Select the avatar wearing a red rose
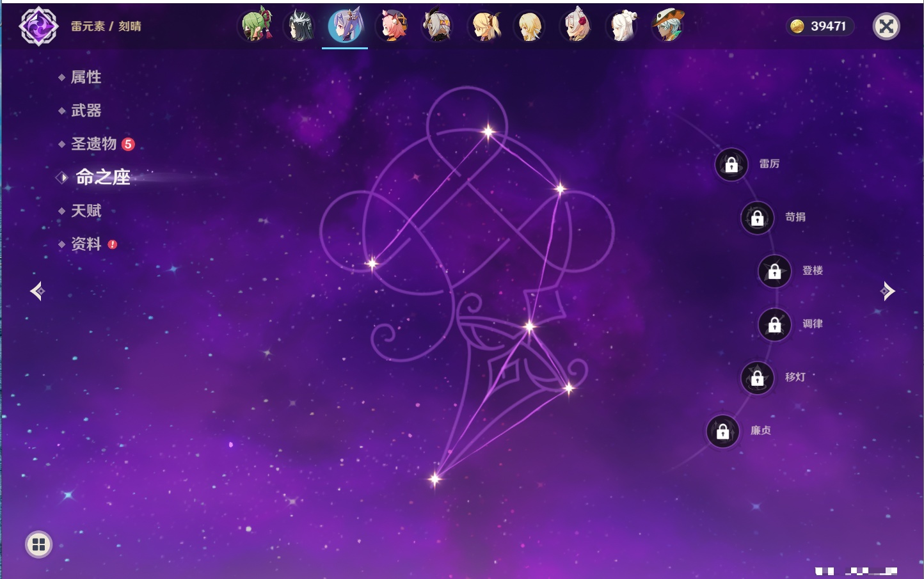 click(576, 26)
